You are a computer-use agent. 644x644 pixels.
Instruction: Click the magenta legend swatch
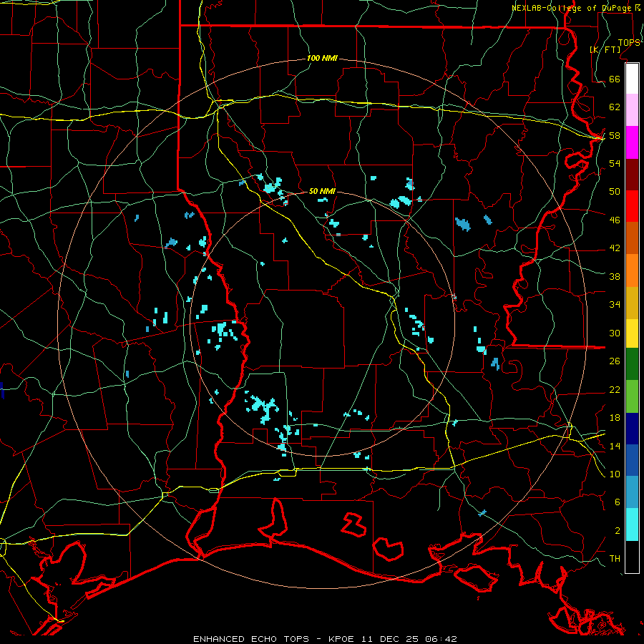pos(632,142)
